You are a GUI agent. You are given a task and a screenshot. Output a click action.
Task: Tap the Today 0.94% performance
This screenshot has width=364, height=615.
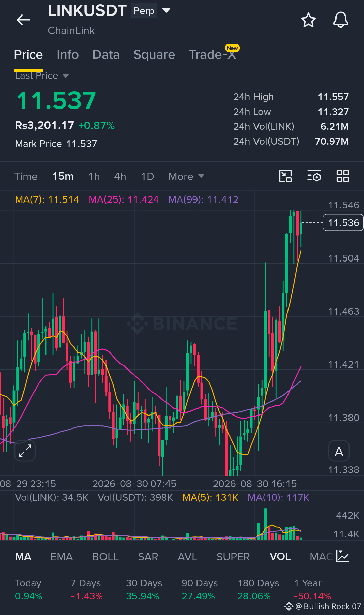coord(29,590)
